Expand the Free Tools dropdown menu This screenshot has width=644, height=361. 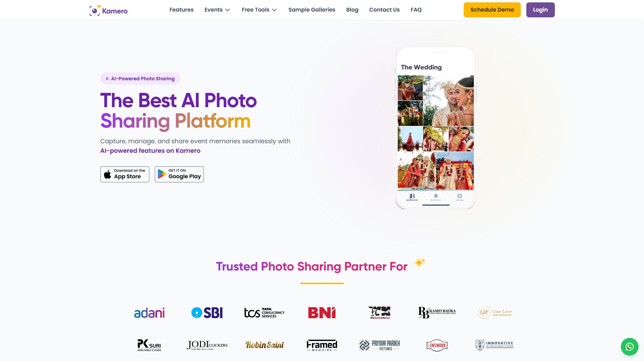pyautogui.click(x=259, y=10)
